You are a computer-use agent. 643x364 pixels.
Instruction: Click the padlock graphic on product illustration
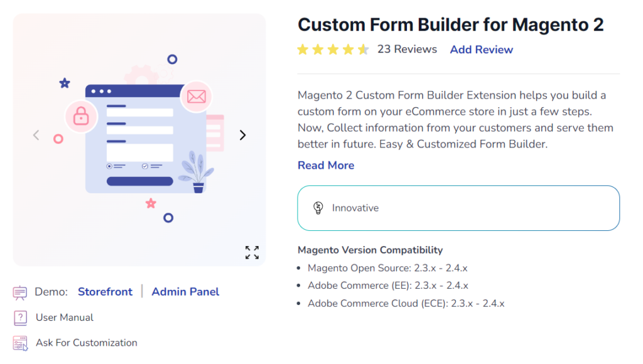81,117
